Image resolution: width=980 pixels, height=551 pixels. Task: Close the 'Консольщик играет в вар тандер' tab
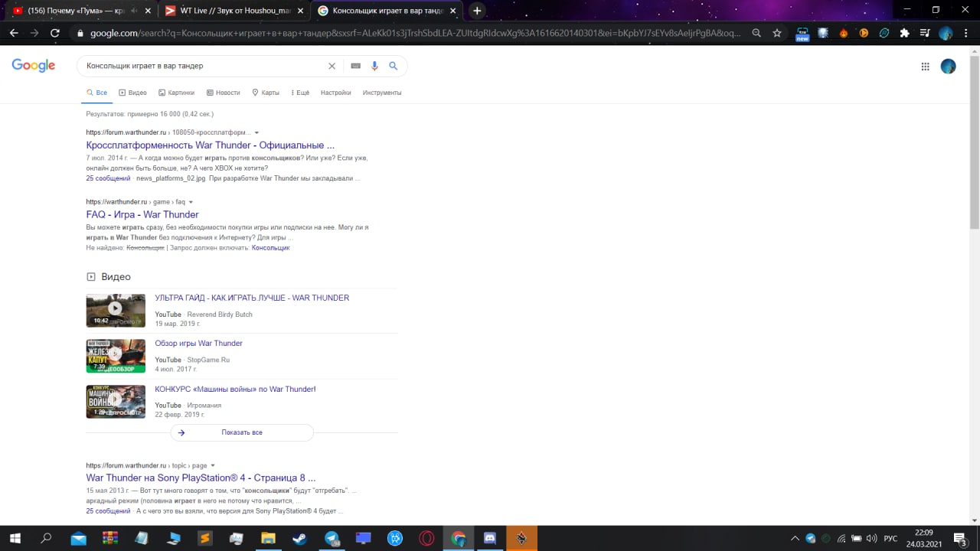tap(453, 11)
